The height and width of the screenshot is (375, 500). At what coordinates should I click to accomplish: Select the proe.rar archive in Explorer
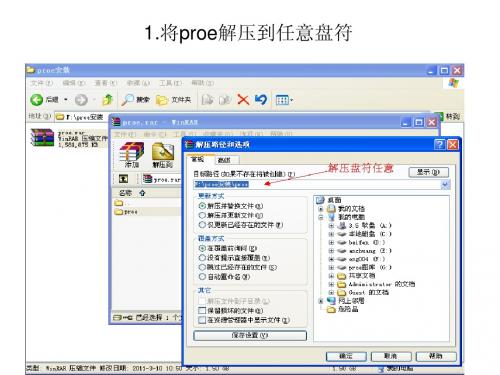(x=68, y=138)
